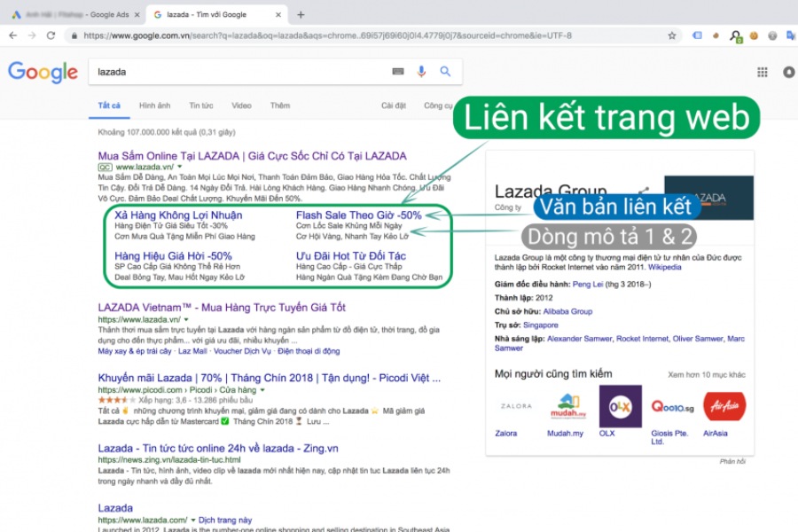Open the Google account avatar icon
This screenshot has height=532, width=798.
click(x=789, y=73)
